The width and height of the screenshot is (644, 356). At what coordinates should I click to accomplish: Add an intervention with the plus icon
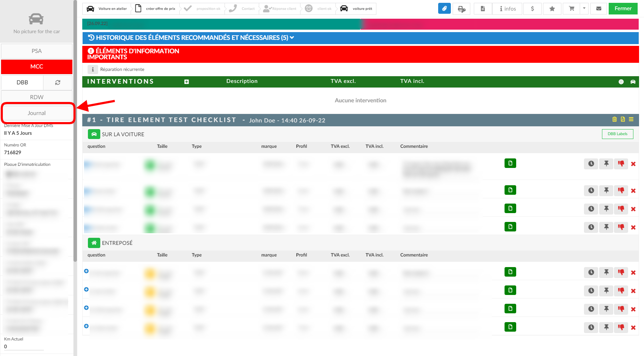(186, 82)
